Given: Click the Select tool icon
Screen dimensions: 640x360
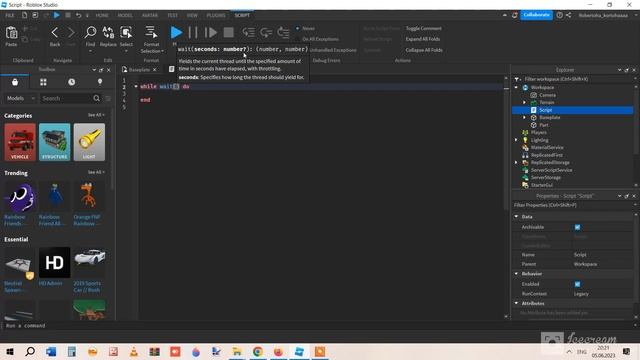Looking at the screenshot, I should pos(126,32).
